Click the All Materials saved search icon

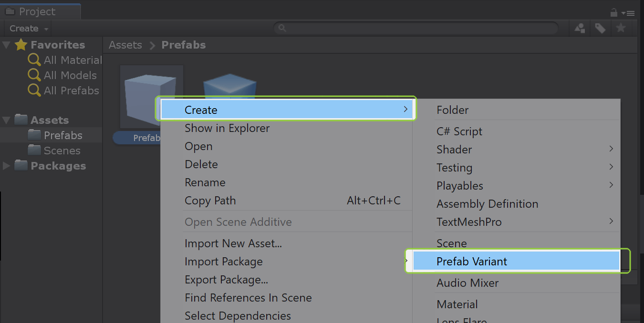pos(34,60)
